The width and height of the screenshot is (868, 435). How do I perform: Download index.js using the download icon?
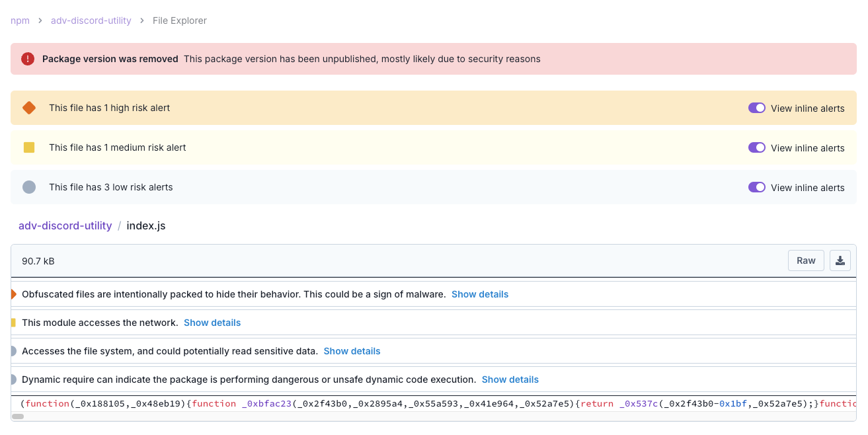[840, 260]
